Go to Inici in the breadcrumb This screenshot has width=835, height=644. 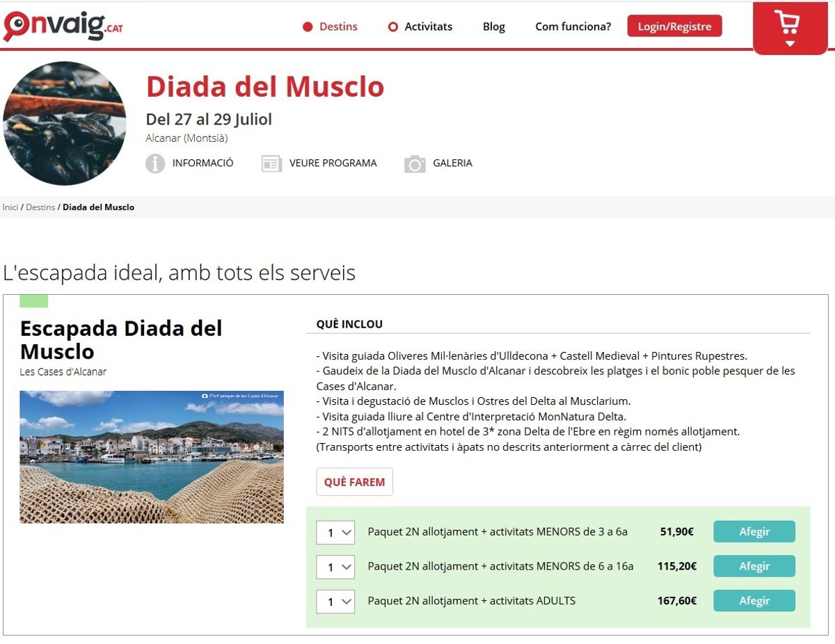[10, 207]
